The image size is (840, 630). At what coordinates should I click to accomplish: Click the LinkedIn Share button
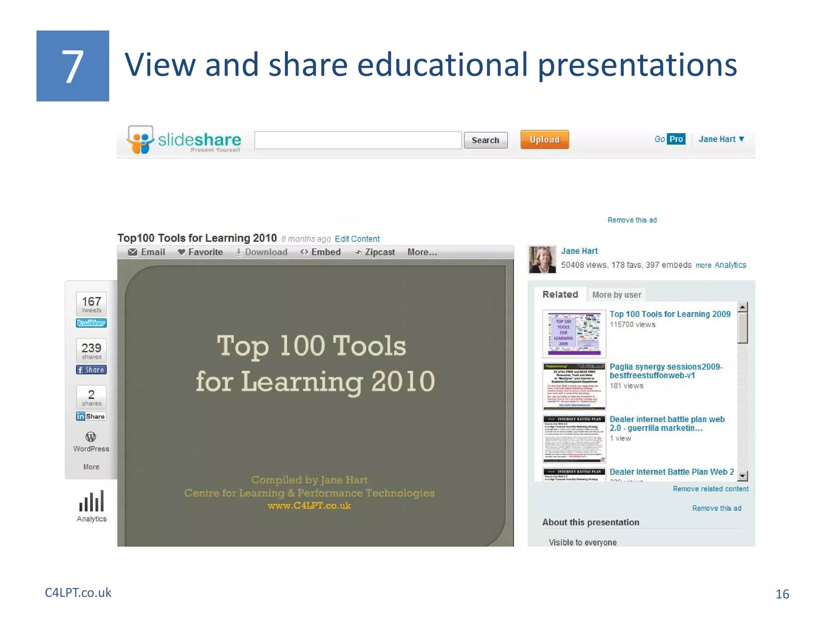[91, 416]
